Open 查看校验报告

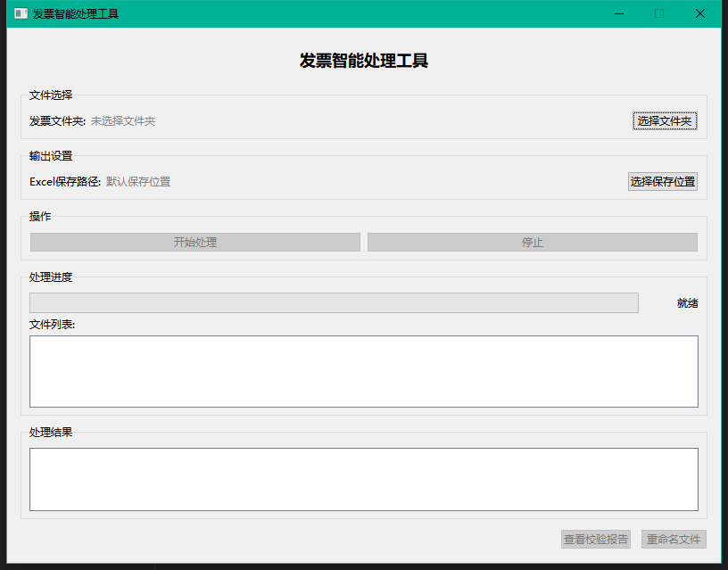(x=595, y=540)
